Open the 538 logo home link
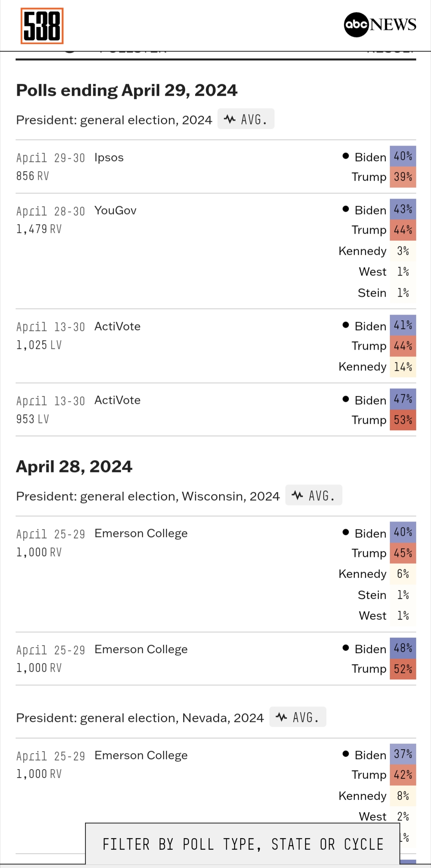Screen dimensions: 431x868 42,26
